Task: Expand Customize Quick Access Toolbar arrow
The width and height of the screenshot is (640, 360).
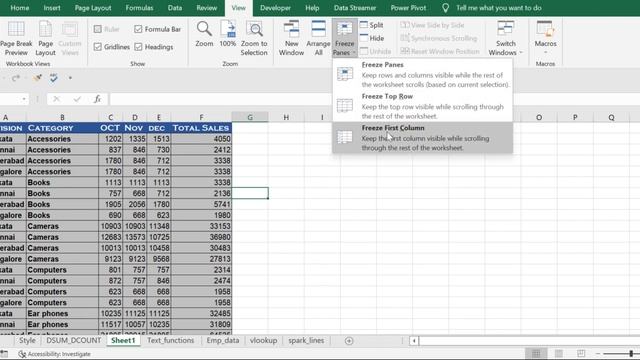Action: click(x=70, y=78)
